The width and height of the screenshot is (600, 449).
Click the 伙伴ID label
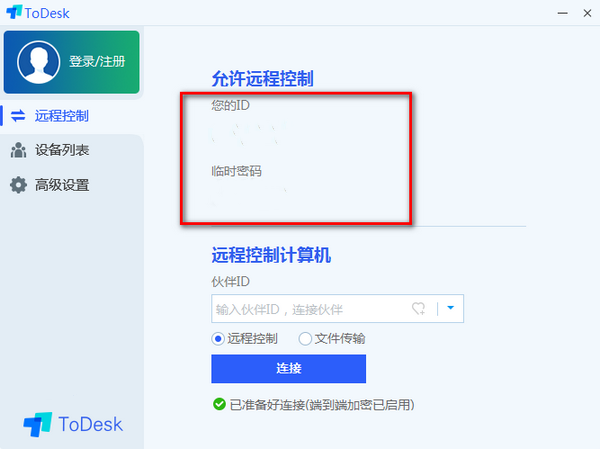[x=230, y=282]
